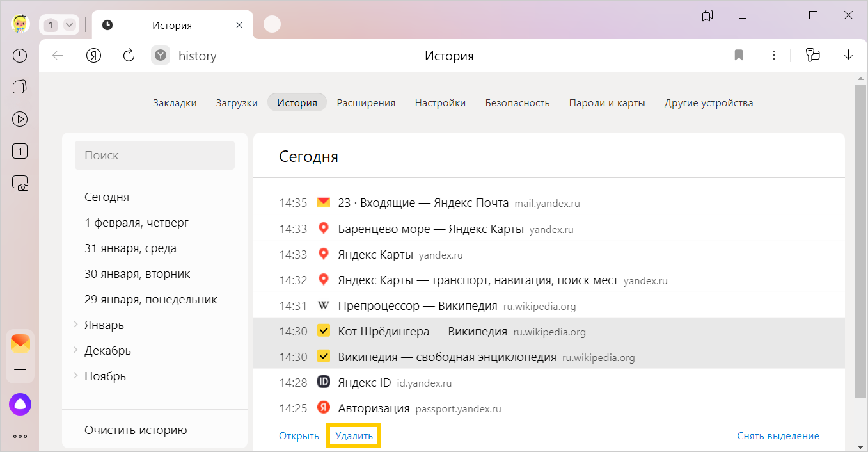Click Открыть for selected entries

pos(299,435)
